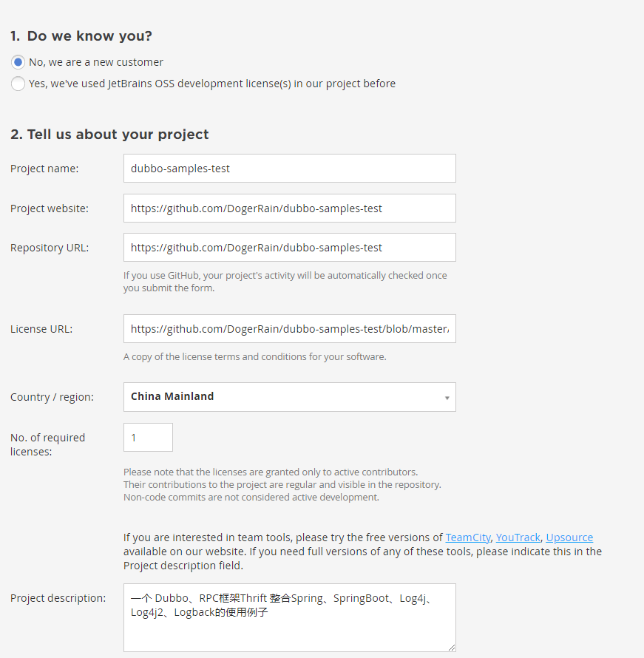Click the "Project description:" label

[58, 598]
